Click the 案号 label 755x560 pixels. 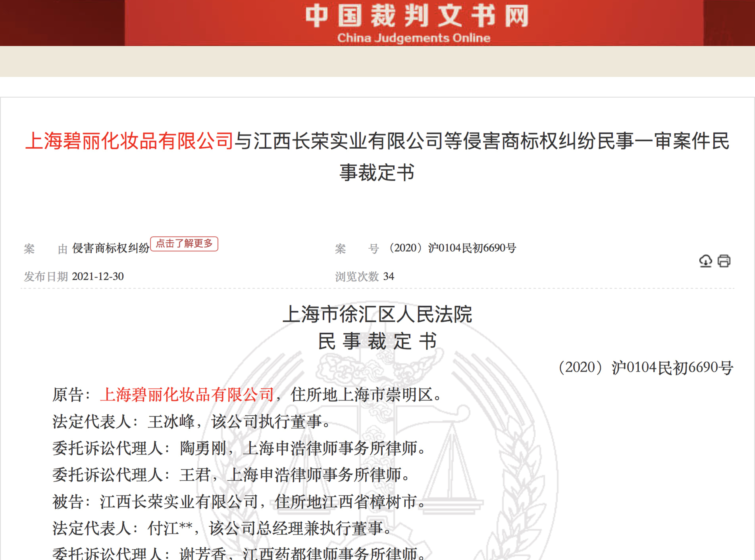pos(357,249)
